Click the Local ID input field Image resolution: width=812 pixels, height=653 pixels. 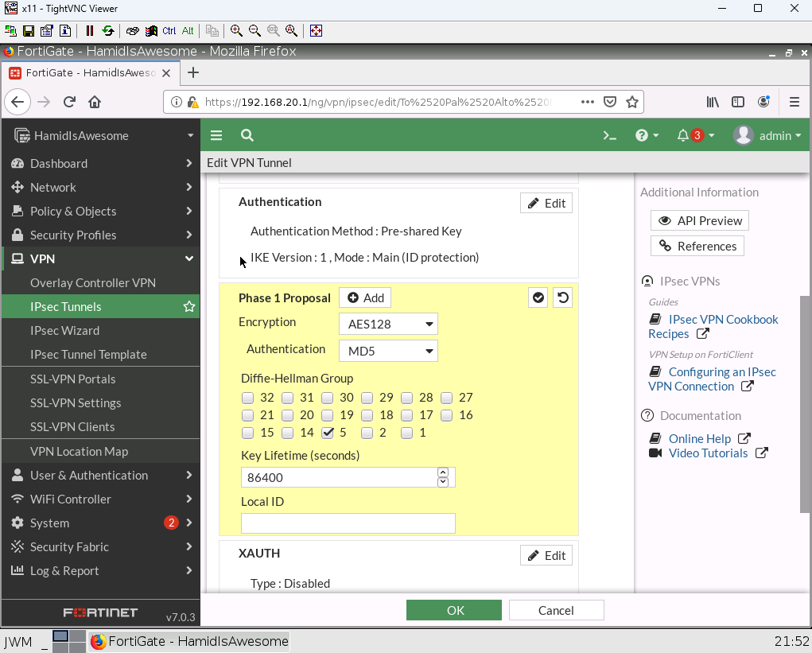pos(348,523)
